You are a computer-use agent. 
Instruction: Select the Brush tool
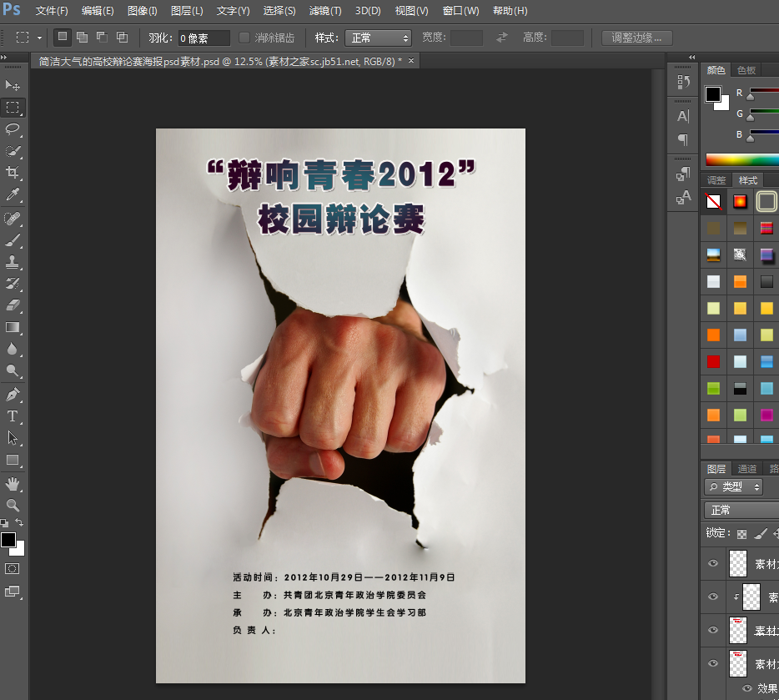(13, 240)
